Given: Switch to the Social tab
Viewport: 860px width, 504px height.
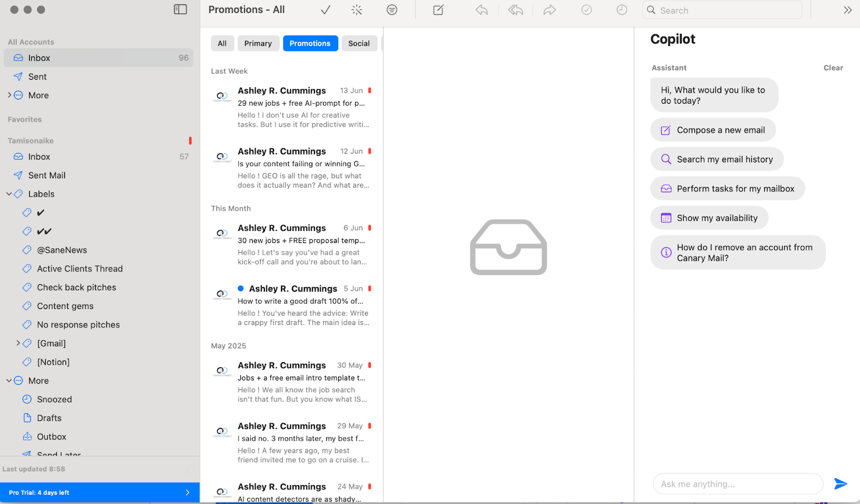Looking at the screenshot, I should [359, 44].
